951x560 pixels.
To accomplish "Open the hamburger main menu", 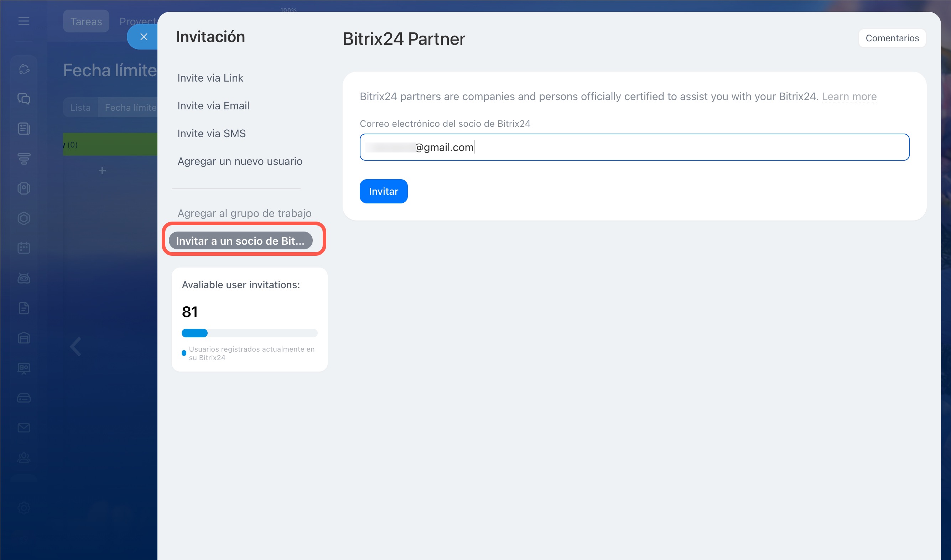I will 24,21.
